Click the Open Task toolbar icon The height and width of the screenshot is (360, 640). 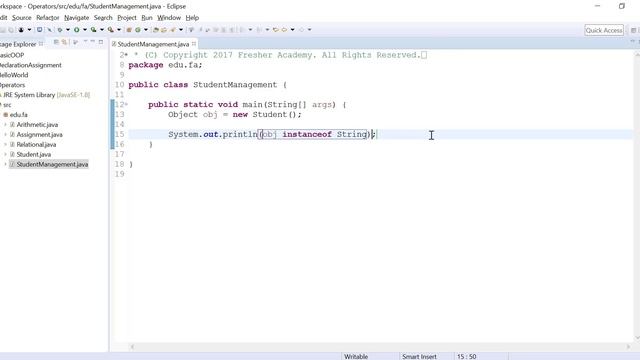pyautogui.click(x=164, y=30)
